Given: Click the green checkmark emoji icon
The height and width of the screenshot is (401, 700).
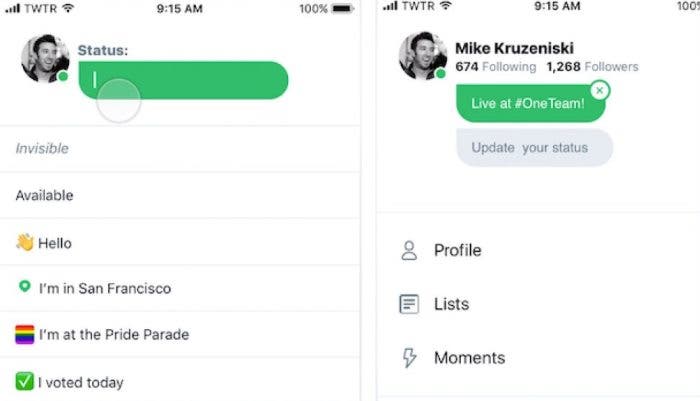Looking at the screenshot, I should pos(24,382).
